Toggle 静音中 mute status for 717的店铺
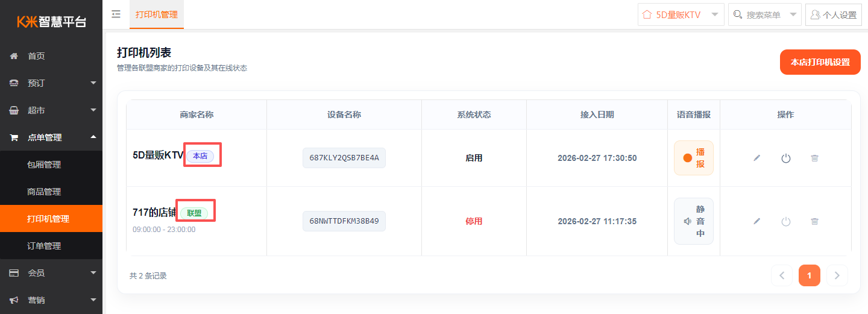This screenshot has width=868, height=314. (x=693, y=221)
